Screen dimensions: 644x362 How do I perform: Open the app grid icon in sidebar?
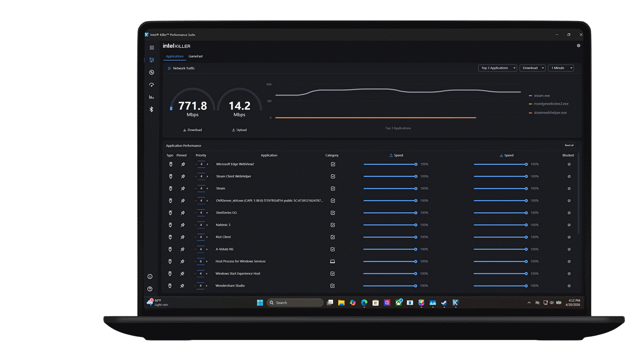[151, 48]
